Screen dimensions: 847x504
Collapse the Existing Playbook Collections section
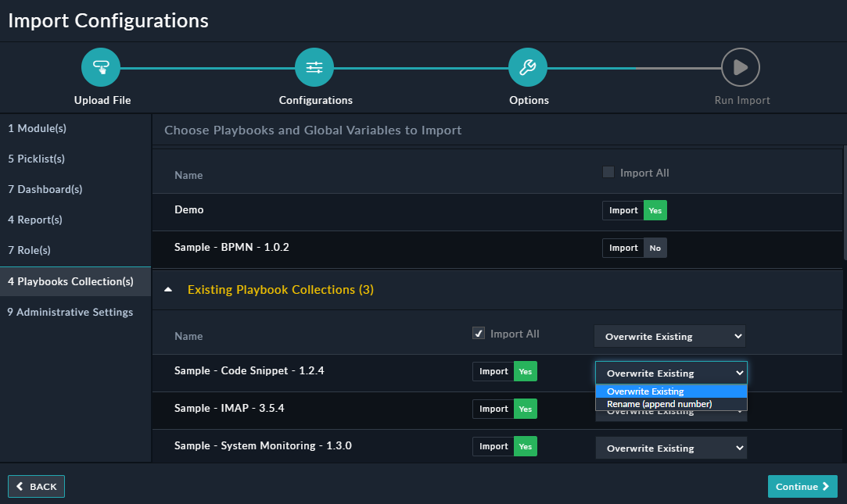167,288
